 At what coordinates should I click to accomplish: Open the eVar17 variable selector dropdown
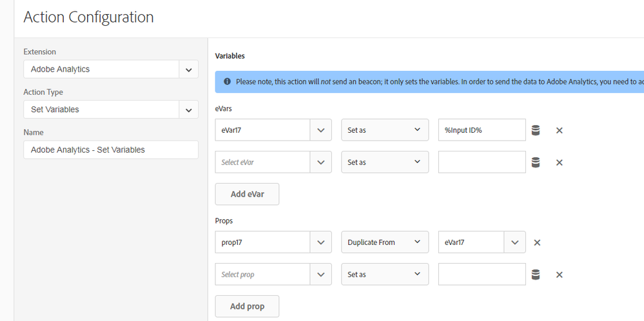pos(321,130)
